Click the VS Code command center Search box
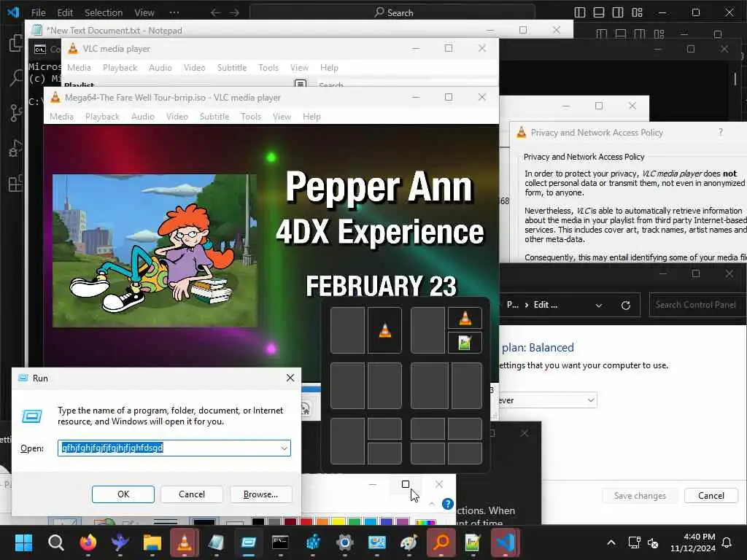Screen dimensions: 747x560 click(392, 13)
